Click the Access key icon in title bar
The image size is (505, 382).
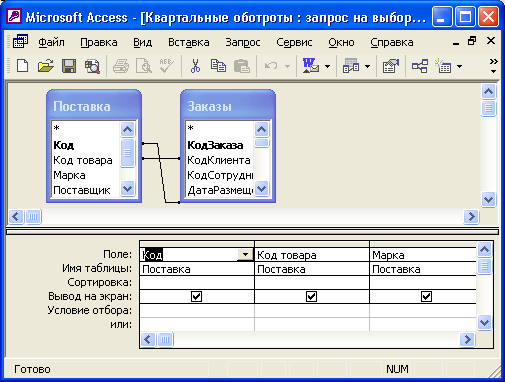[14, 17]
